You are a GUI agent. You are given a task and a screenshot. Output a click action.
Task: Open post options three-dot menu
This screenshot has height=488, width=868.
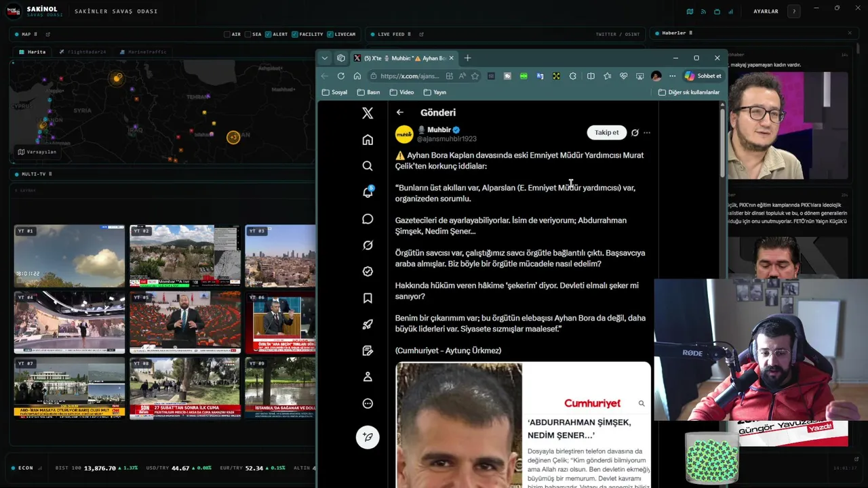(647, 133)
